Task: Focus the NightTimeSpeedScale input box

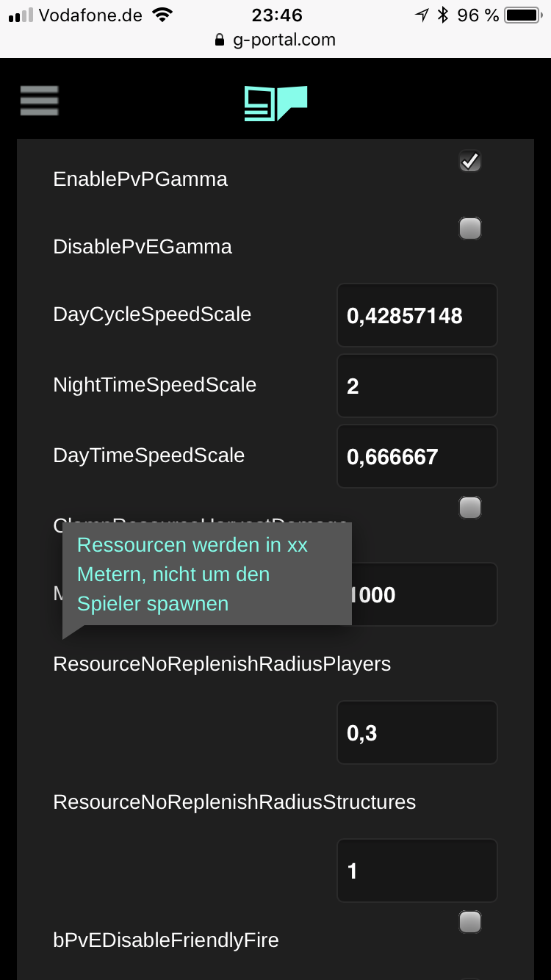Action: click(417, 386)
